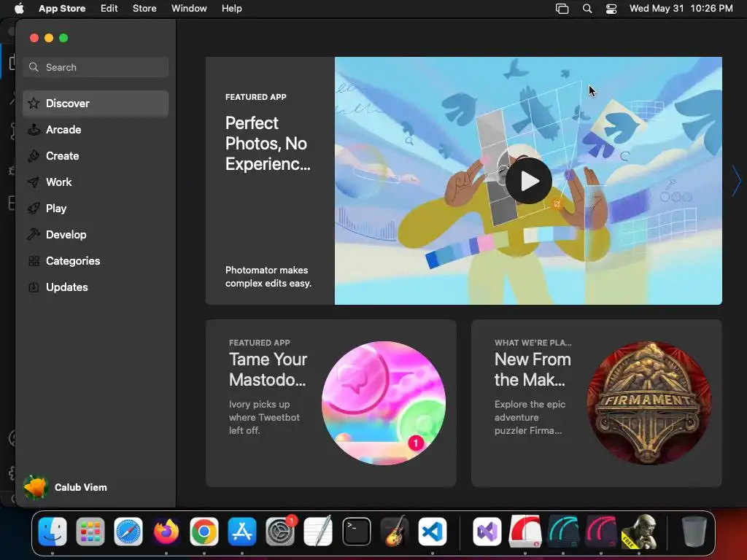Open the chess statue app in Dock
This screenshot has height=560, width=747.
639,532
